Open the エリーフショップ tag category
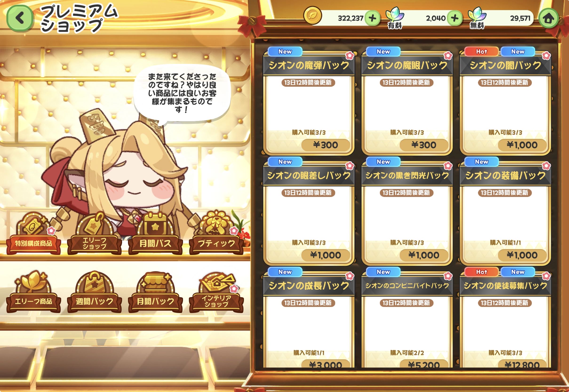Viewport: 569px width, 392px height. pos(94,233)
